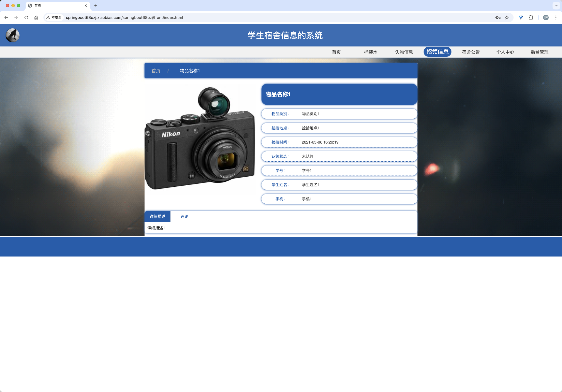Click the 认领状态: field label
The width and height of the screenshot is (562, 392).
tap(280, 156)
